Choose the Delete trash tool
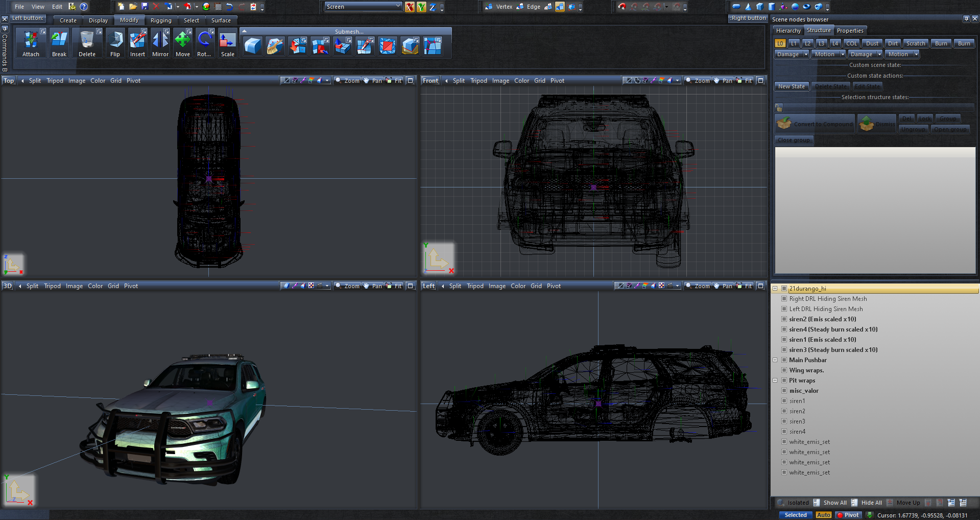The height and width of the screenshot is (520, 980). coord(87,43)
